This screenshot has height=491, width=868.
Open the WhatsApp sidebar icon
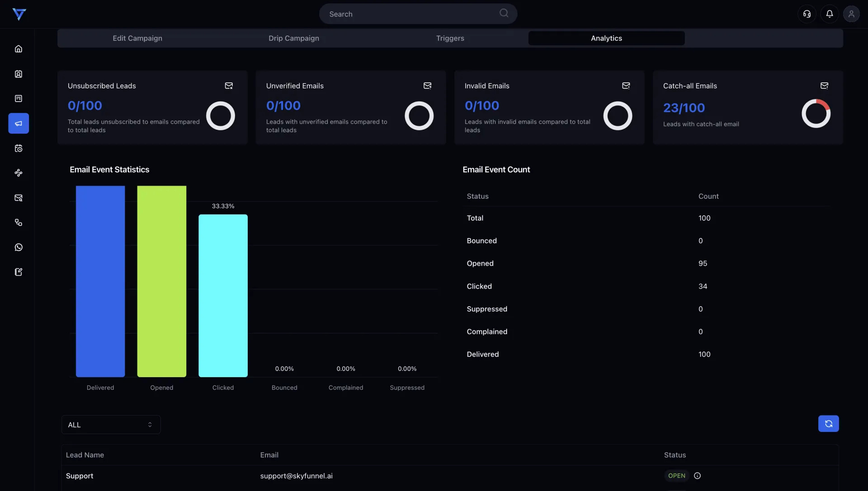19,247
